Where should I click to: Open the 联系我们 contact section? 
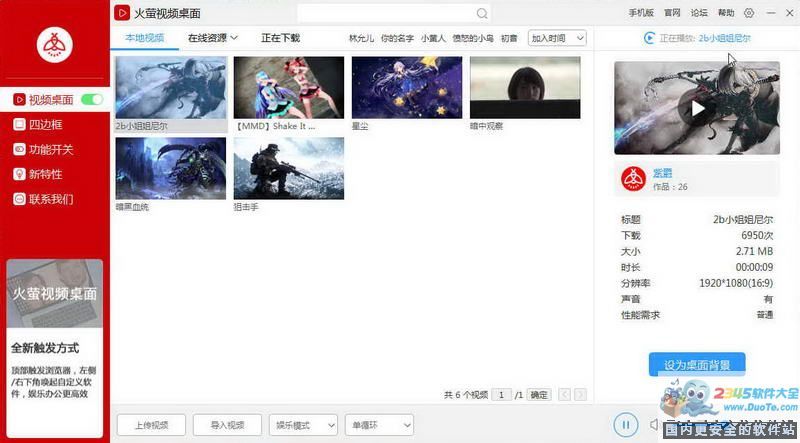coord(50,199)
